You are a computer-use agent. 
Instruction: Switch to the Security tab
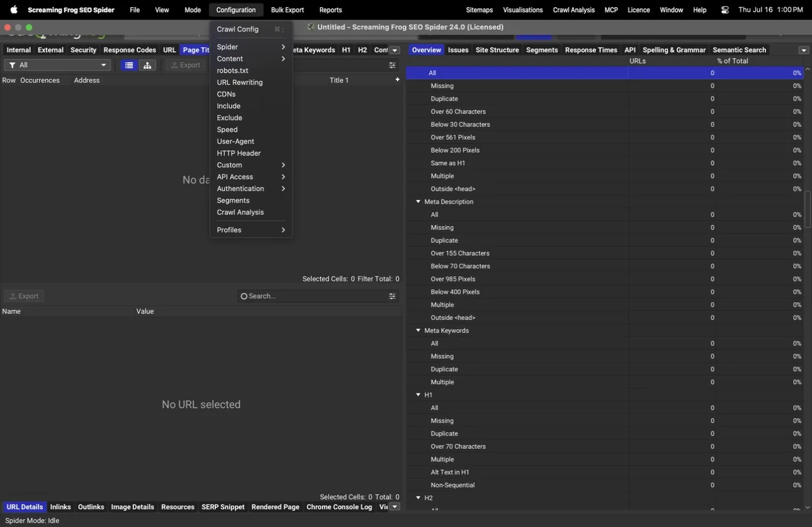[83, 50]
